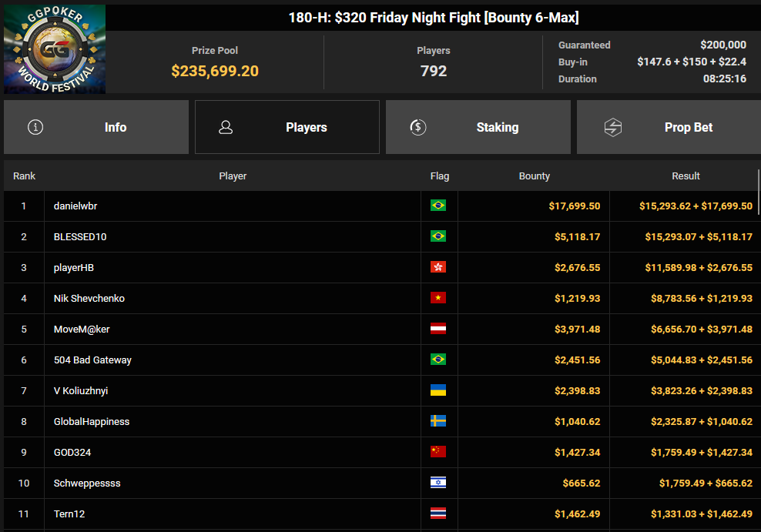Click China flag for GOD324
Image resolution: width=761 pixels, height=532 pixels.
438,452
